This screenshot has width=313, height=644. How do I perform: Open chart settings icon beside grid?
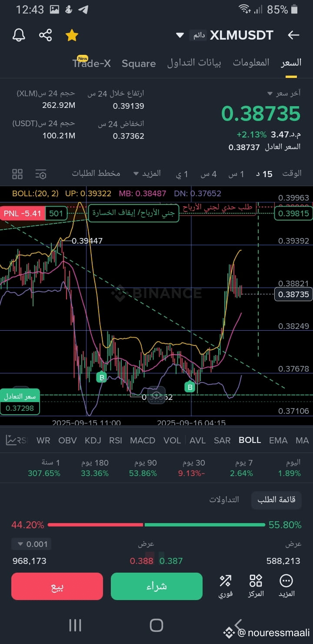41,174
